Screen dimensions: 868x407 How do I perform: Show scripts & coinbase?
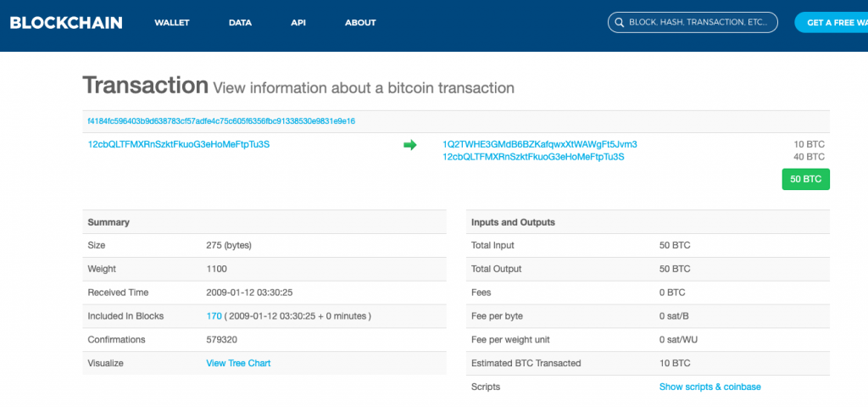point(709,387)
